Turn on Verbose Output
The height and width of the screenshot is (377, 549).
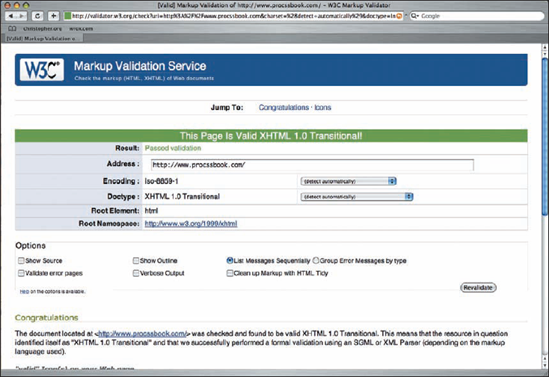(x=136, y=273)
